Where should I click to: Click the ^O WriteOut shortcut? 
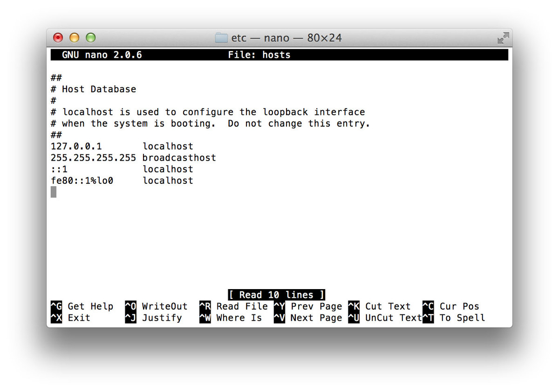157,306
